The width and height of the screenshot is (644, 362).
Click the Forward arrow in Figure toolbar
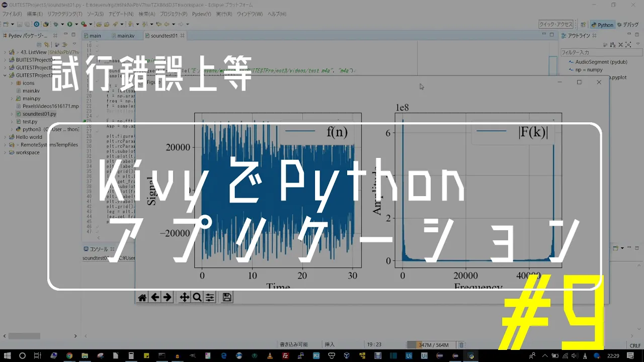coord(167,298)
